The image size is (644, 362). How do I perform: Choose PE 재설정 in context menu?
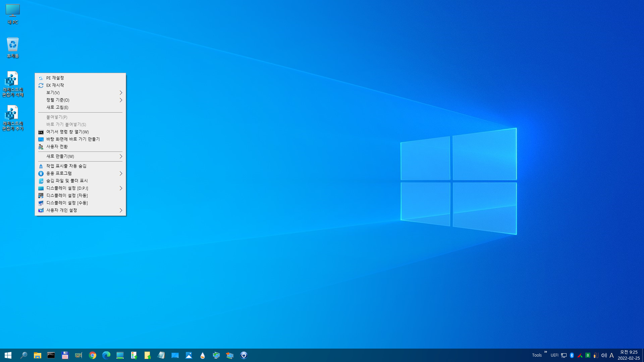(80, 78)
